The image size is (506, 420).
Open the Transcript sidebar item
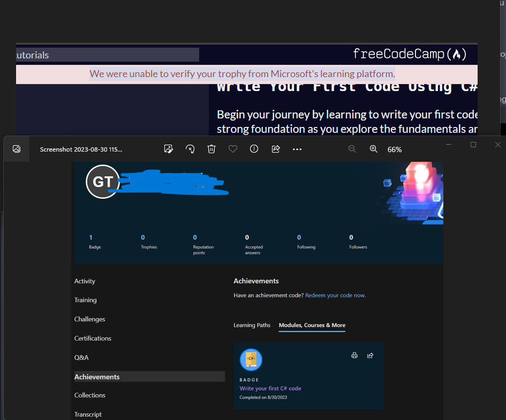[x=88, y=414]
